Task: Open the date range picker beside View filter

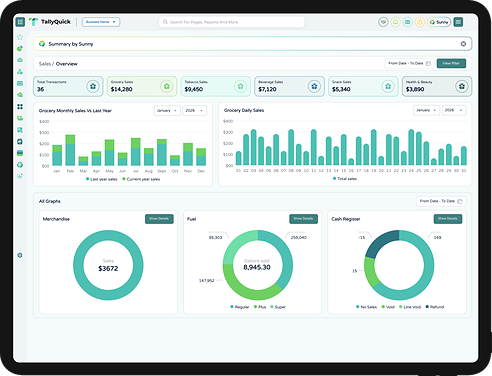Action: (409, 63)
